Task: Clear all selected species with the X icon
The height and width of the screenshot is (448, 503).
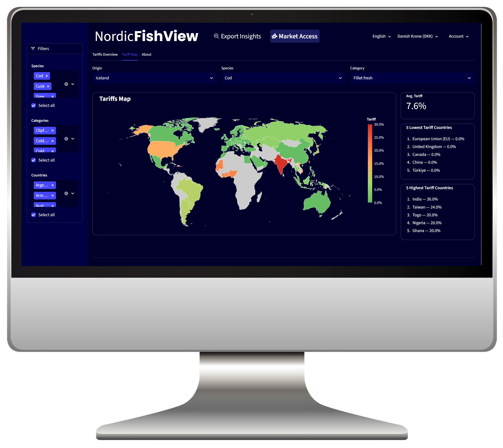Action: [x=66, y=84]
